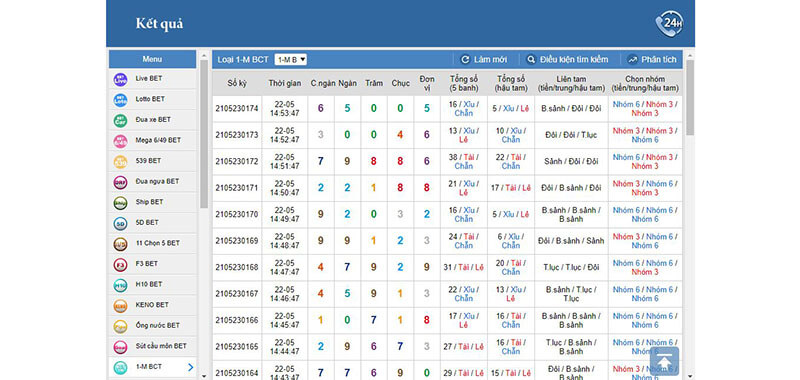800x380 pixels.
Task: Click the 5D BET icon
Action: point(120,223)
